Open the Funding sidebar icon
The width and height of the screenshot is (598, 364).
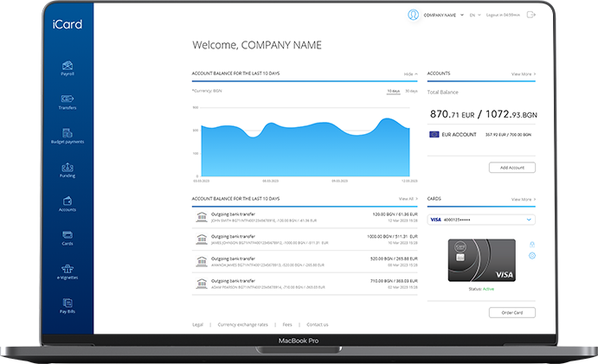tap(68, 169)
